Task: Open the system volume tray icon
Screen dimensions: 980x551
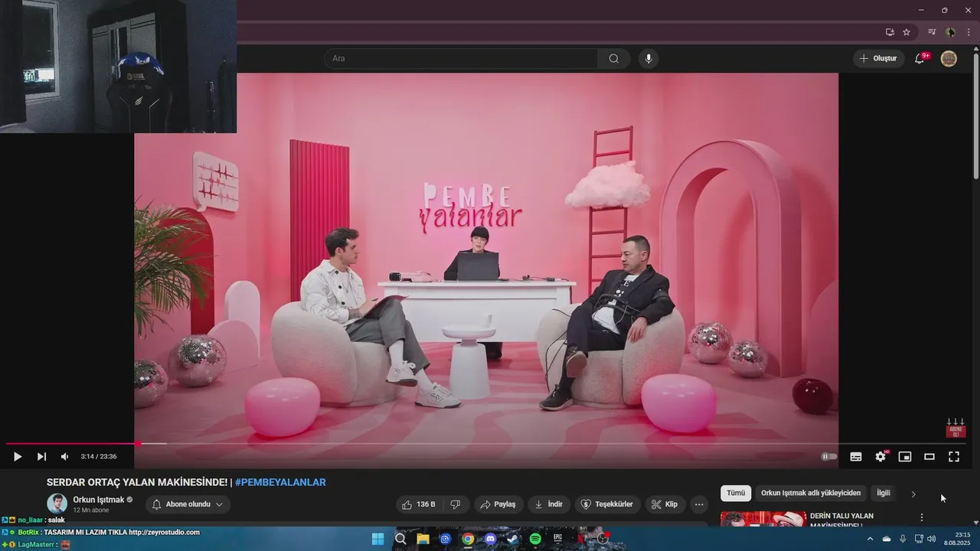Action: tap(932, 539)
